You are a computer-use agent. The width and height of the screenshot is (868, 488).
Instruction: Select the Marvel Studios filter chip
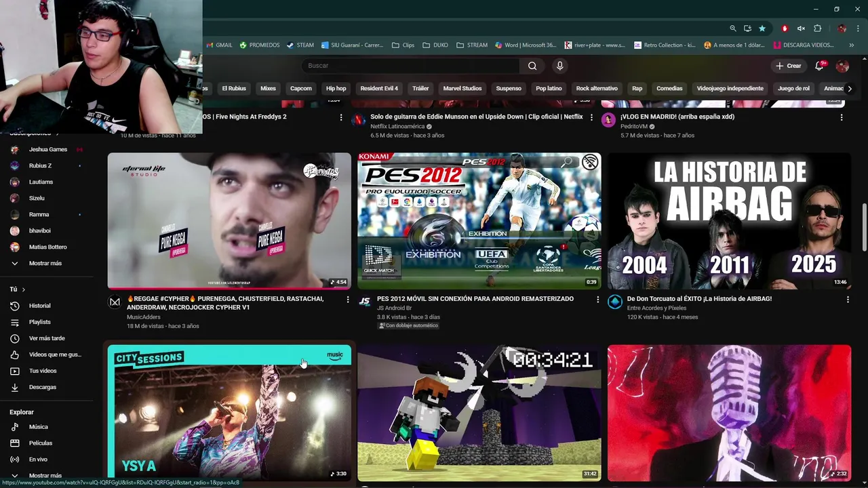[x=462, y=89]
